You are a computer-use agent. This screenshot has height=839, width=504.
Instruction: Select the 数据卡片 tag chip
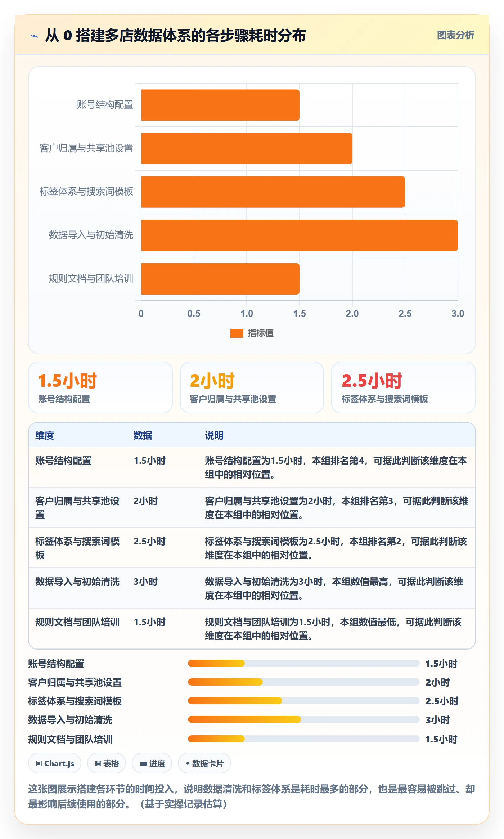tap(204, 763)
